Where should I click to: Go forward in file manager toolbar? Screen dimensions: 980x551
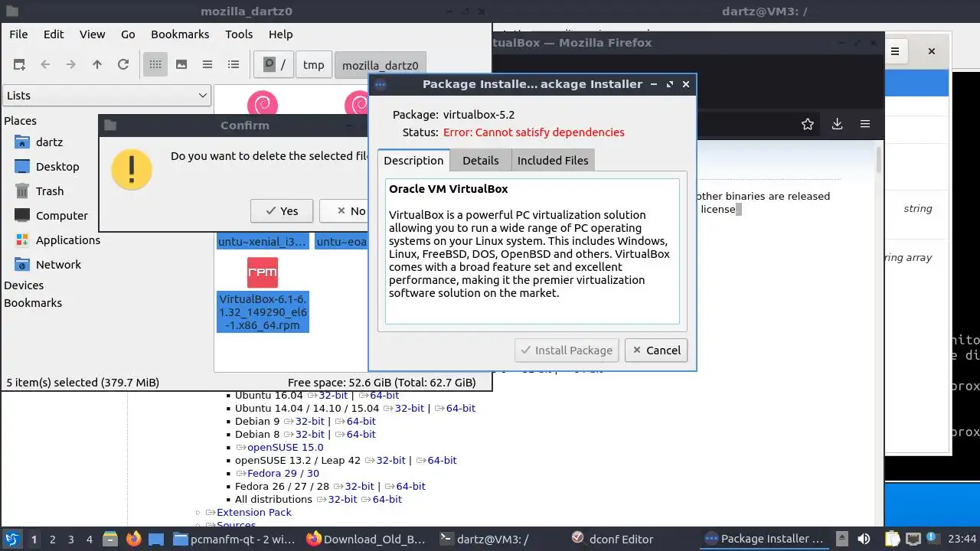(71, 65)
